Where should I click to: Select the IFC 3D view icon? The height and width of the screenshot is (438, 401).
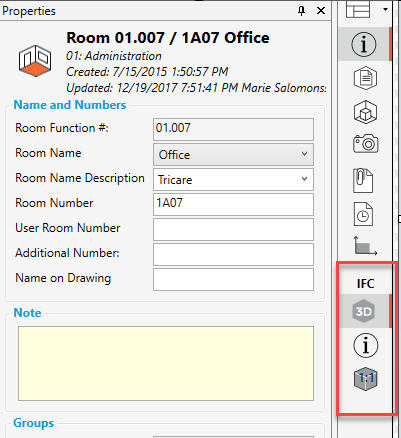364,311
